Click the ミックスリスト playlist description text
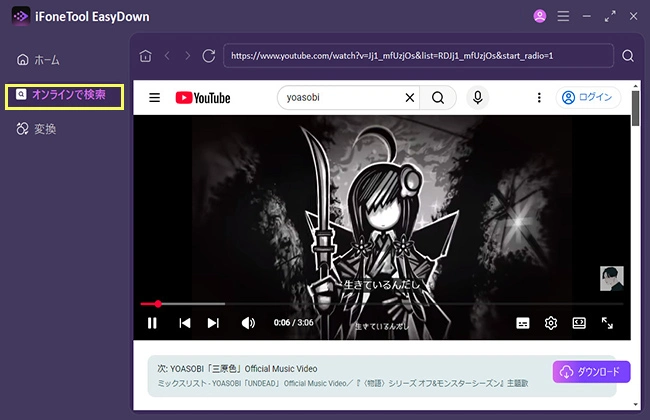Screen dimensions: 650x420 343,384
